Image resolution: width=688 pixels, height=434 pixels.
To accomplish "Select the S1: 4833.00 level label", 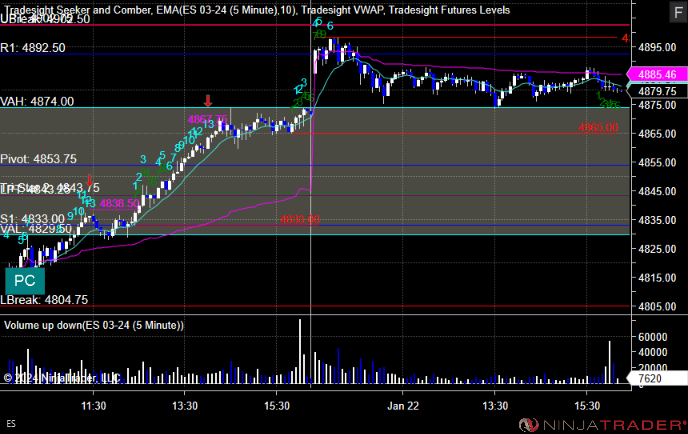I will (32, 219).
